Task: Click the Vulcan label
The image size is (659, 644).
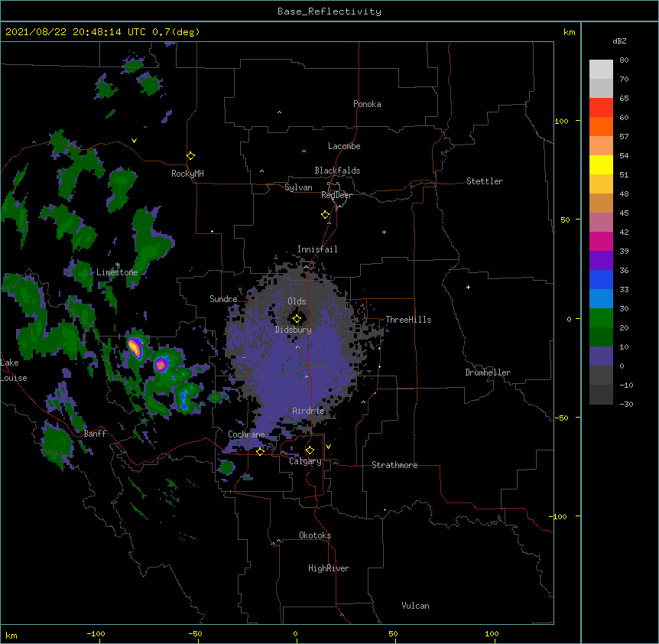Action: pos(415,606)
